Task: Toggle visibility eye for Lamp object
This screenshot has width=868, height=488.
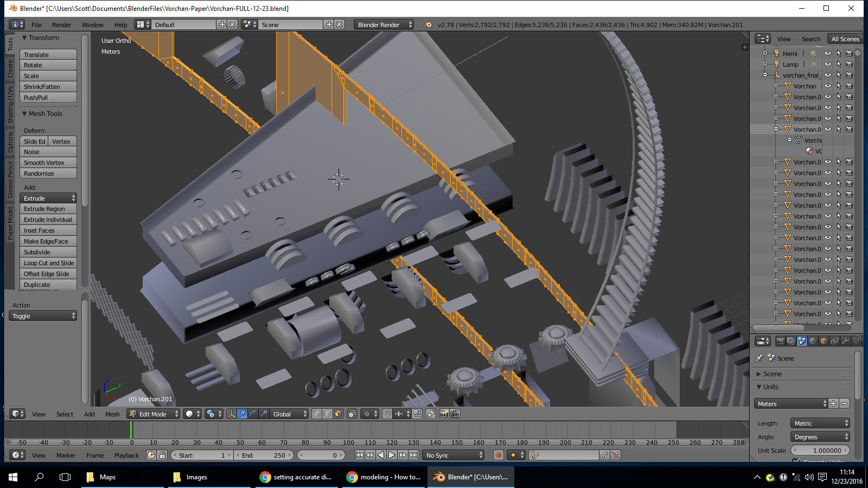Action: pos(828,64)
